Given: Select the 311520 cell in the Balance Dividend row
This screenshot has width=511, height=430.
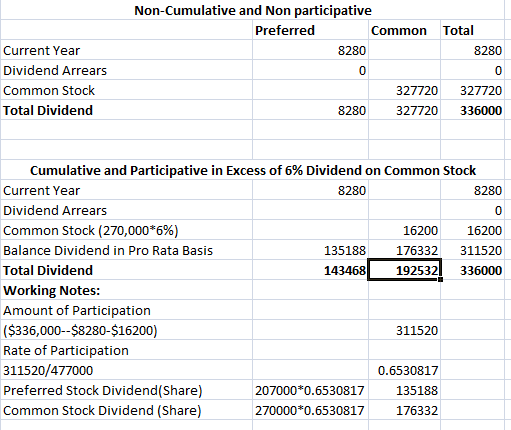Looking at the screenshot, I should pos(472,250).
